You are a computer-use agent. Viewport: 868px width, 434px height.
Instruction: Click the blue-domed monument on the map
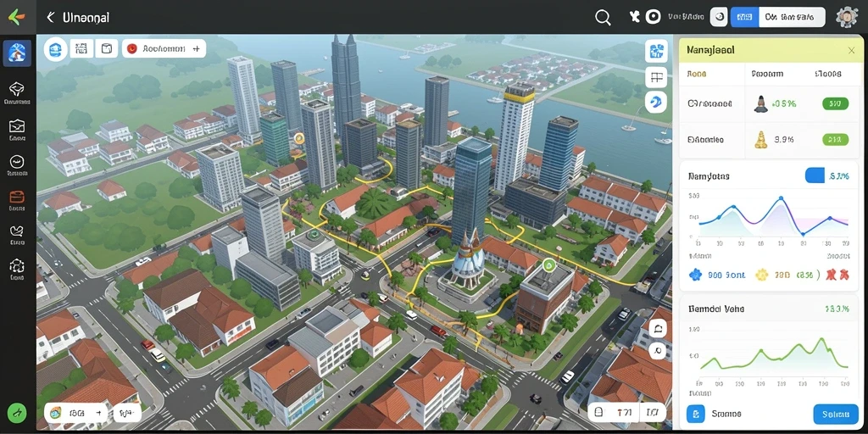tap(468, 264)
